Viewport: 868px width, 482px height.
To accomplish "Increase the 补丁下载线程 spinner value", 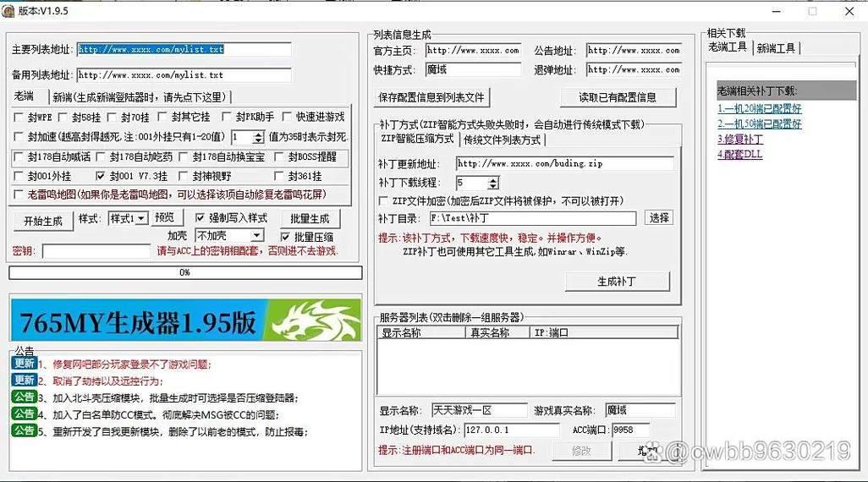I will (493, 179).
